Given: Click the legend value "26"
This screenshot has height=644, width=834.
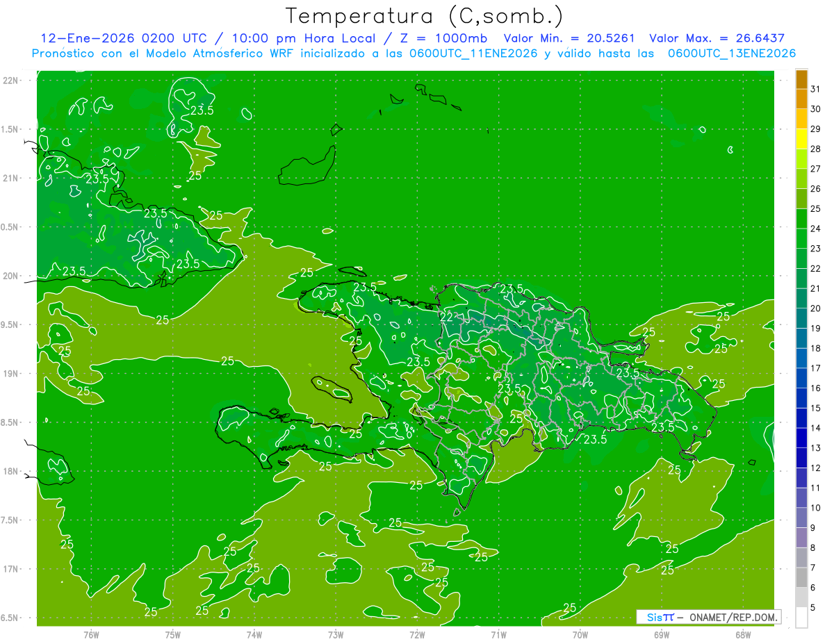Looking at the screenshot, I should click(816, 188).
